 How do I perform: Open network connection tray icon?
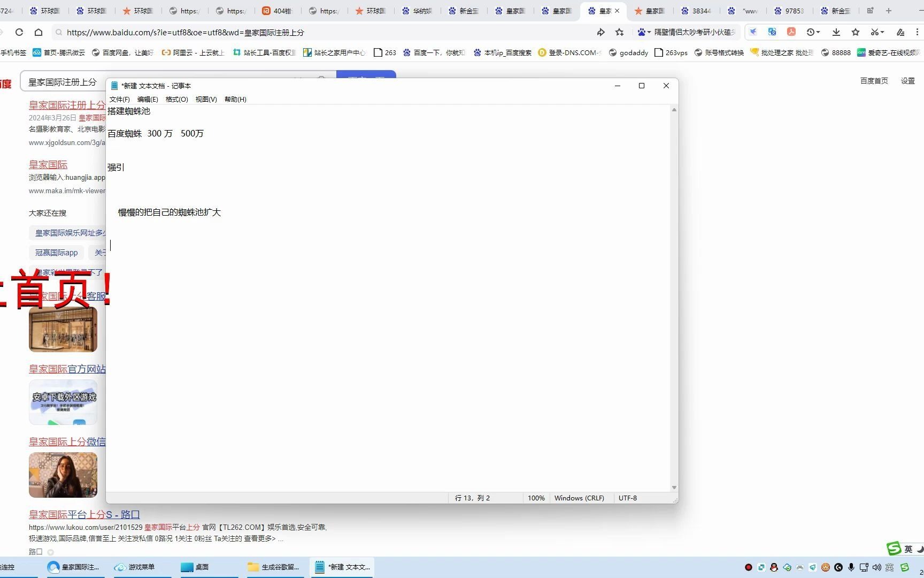pyautogui.click(x=864, y=567)
